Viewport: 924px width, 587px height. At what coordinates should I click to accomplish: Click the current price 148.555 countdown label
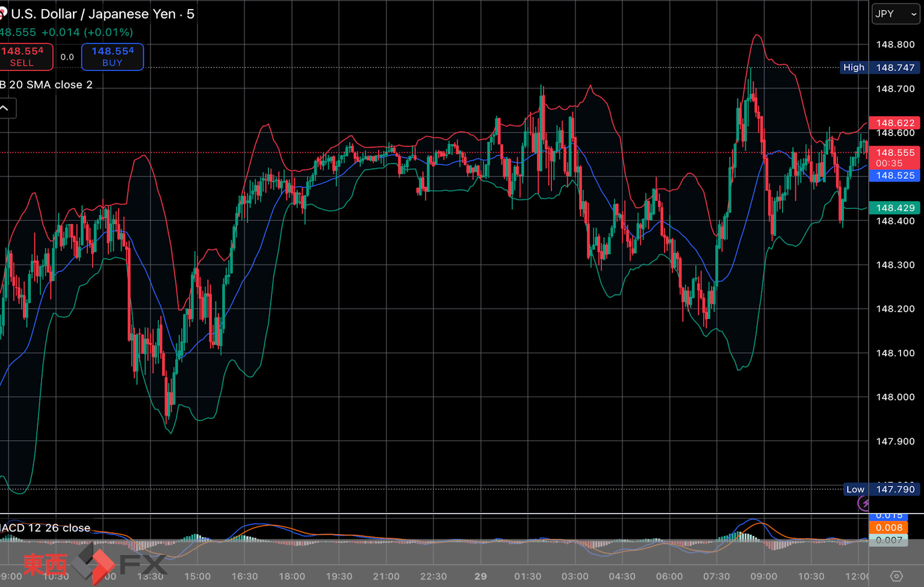895,158
